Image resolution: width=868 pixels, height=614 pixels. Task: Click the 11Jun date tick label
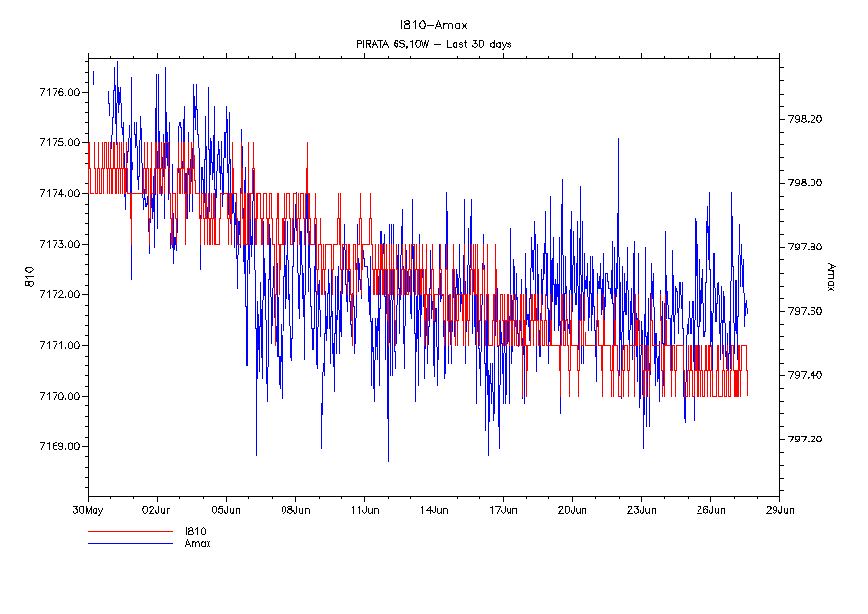pos(364,509)
